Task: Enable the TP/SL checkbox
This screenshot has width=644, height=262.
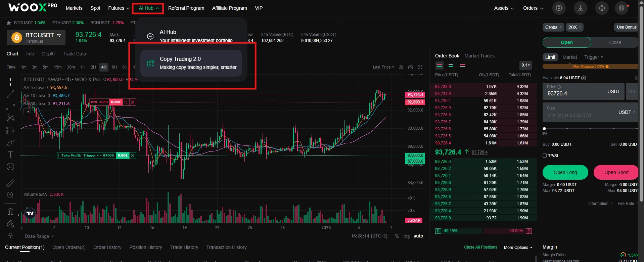Action: (545, 156)
